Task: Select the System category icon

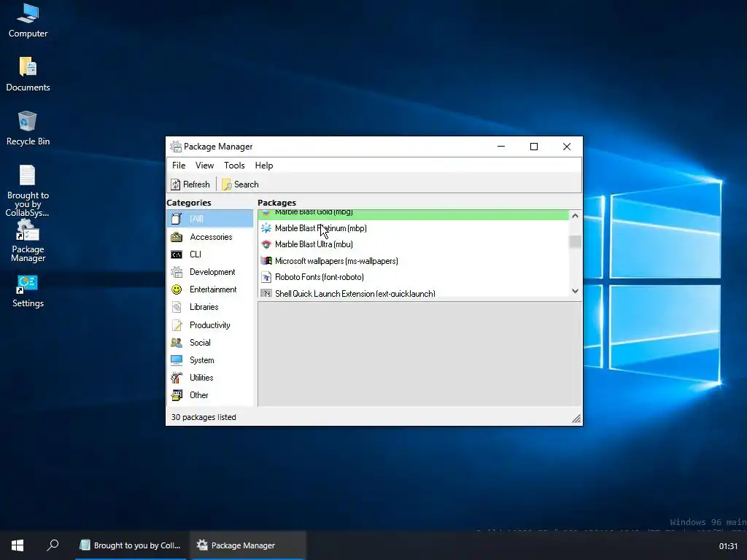Action: click(177, 360)
